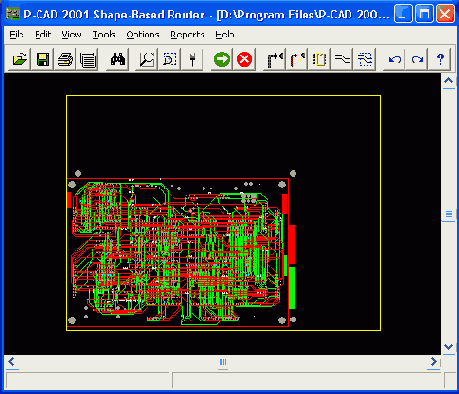The width and height of the screenshot is (459, 394).
Task: Open the Help menu
Action: [225, 34]
